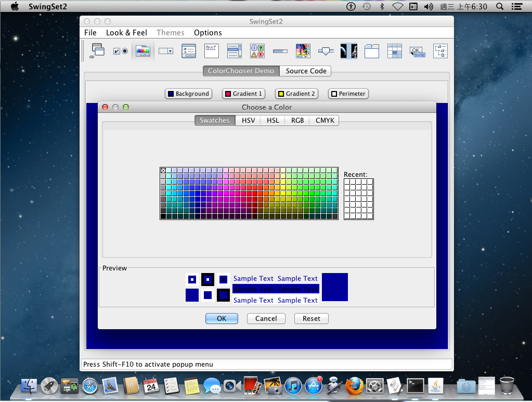532x402 pixels.
Task: Launch Firefox from the Dock
Action: pyautogui.click(x=354, y=386)
